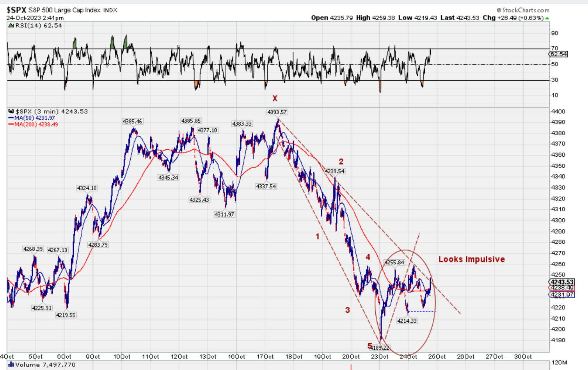Click the 4238.49 MA tag on right axis
Screen dimensions: 588x370
(x=562, y=288)
